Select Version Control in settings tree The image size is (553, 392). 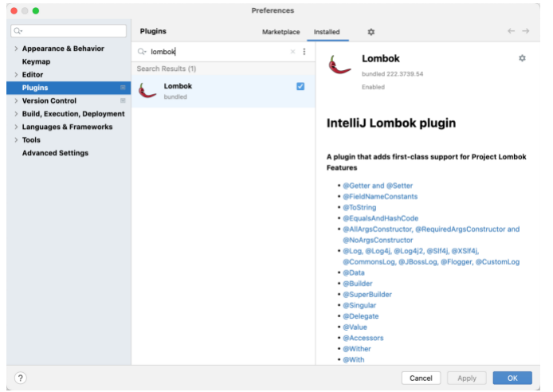coord(49,100)
